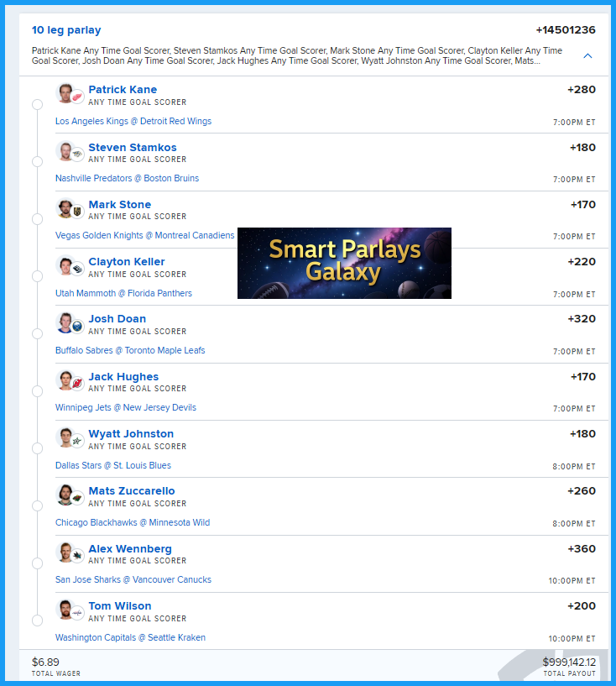Image resolution: width=616 pixels, height=686 pixels.
Task: Open Steven Stamkos player name link
Action: pyautogui.click(x=133, y=148)
